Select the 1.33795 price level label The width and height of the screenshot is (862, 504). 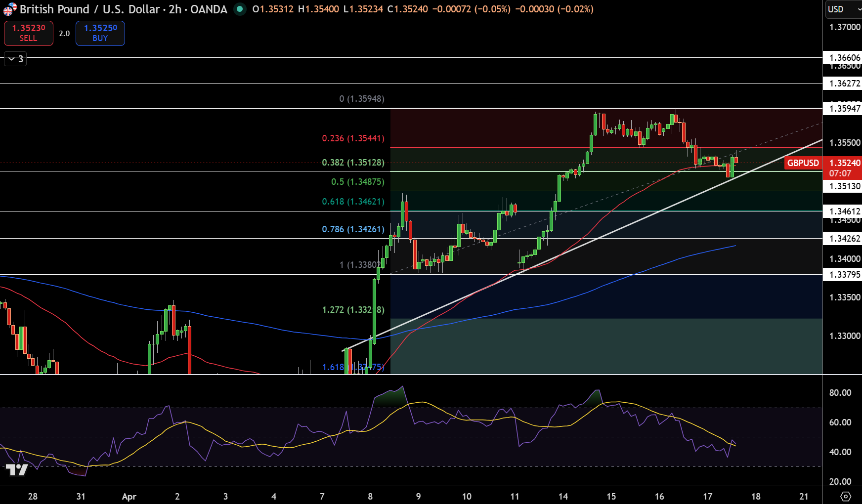click(843, 275)
